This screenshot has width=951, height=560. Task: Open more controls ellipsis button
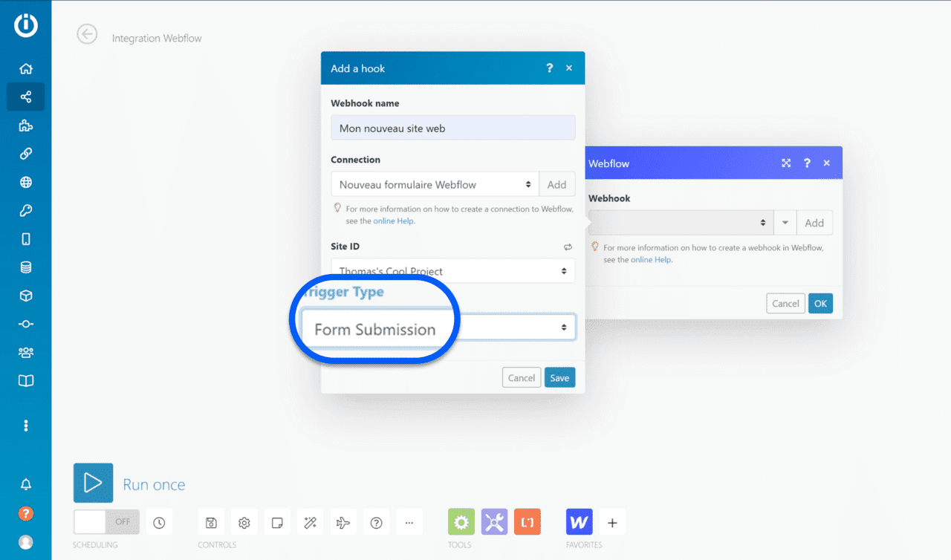tap(409, 523)
